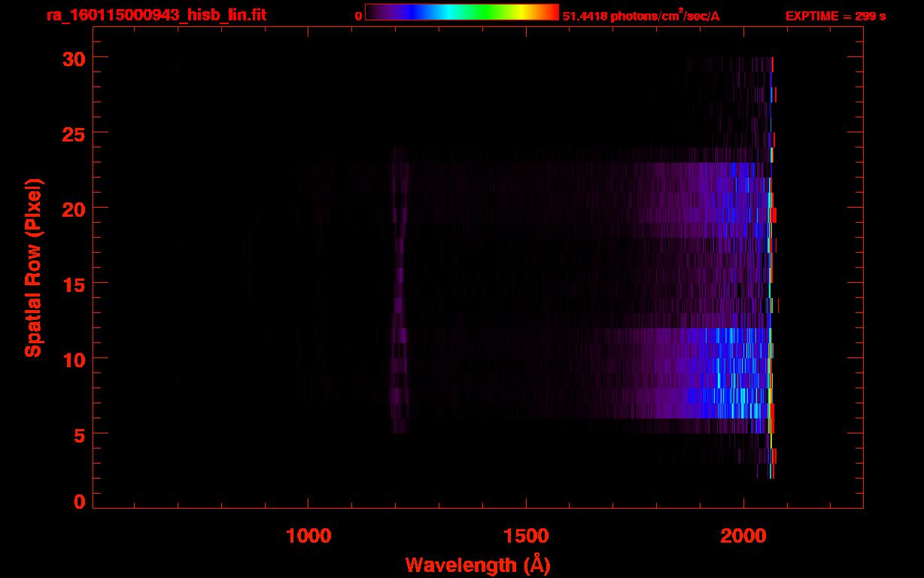Click the EXPTIME = 299 s label
Viewport: 924px width, 578px height.
(x=835, y=16)
